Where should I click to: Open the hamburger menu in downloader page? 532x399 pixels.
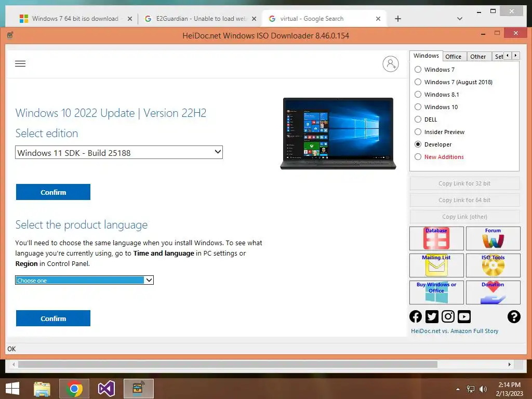tap(20, 63)
